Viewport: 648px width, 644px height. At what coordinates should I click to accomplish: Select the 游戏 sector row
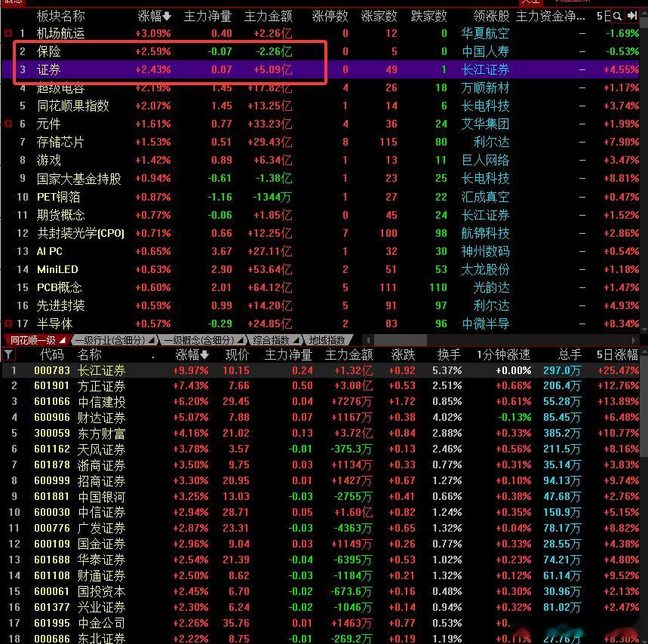tap(319, 160)
